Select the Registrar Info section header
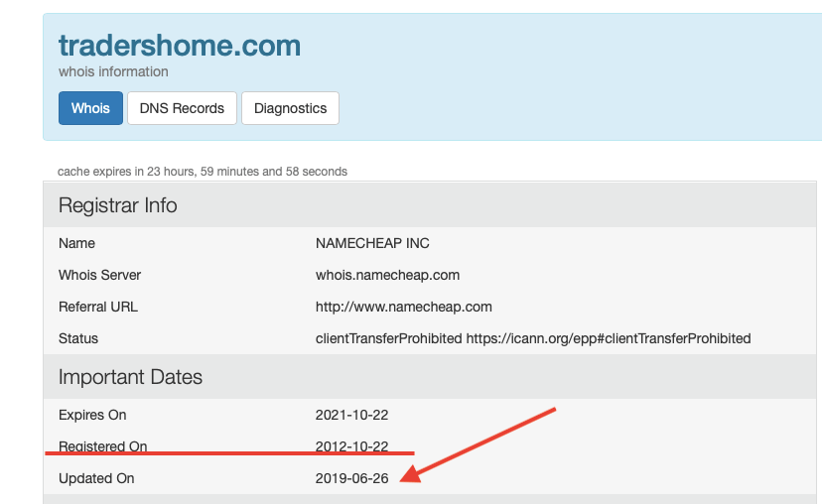 click(118, 205)
